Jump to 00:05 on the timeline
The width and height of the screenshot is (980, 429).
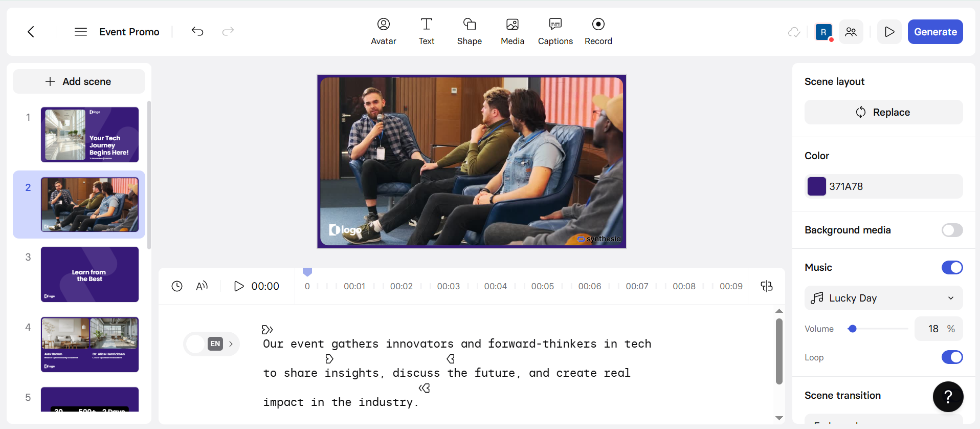point(542,286)
